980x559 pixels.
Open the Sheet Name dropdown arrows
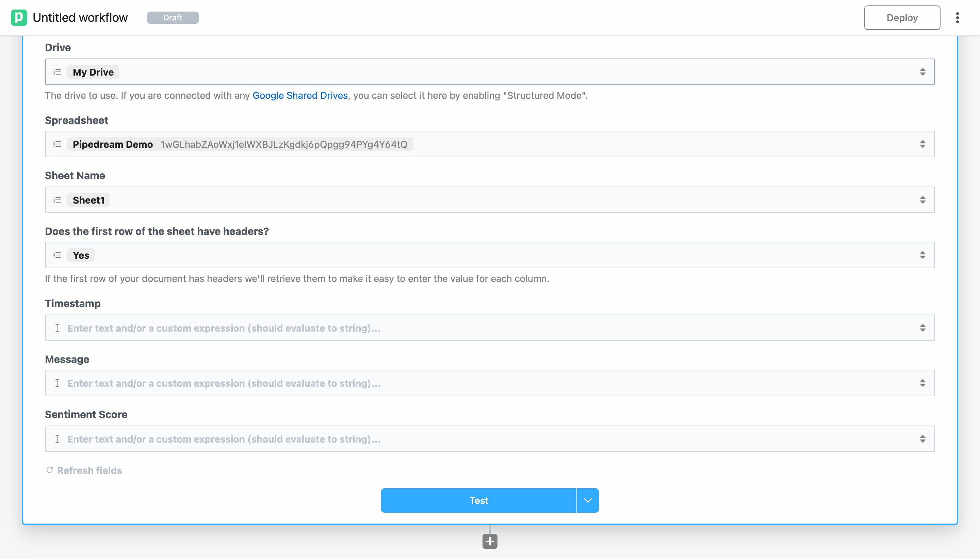pyautogui.click(x=922, y=200)
